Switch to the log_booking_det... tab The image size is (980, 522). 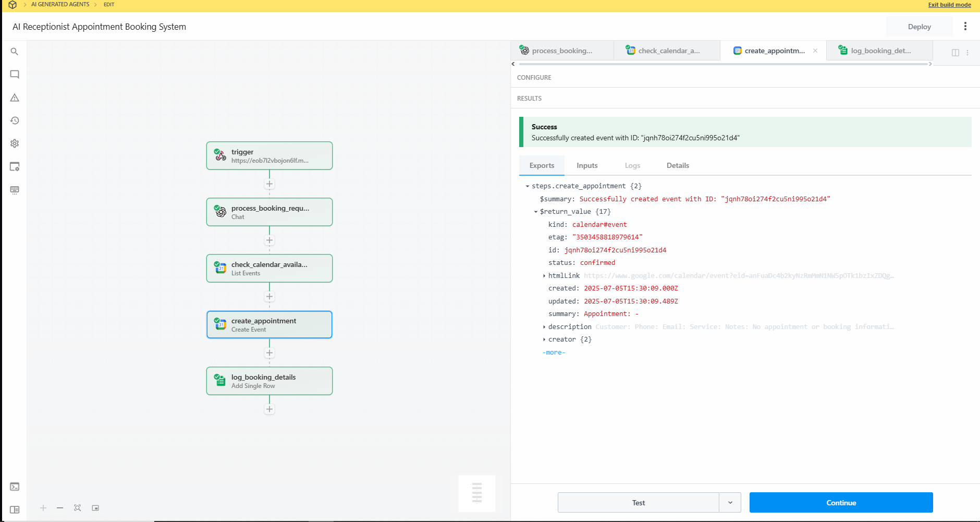tap(880, 51)
